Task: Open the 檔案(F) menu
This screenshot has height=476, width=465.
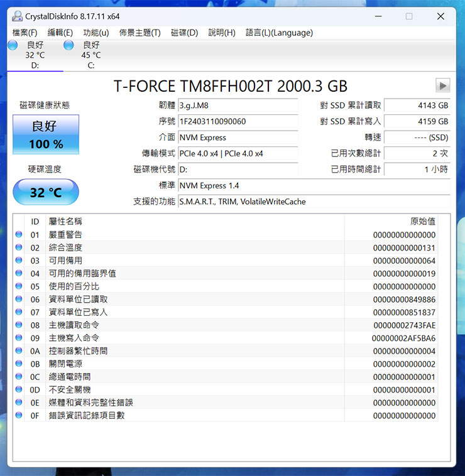Action: click(25, 33)
